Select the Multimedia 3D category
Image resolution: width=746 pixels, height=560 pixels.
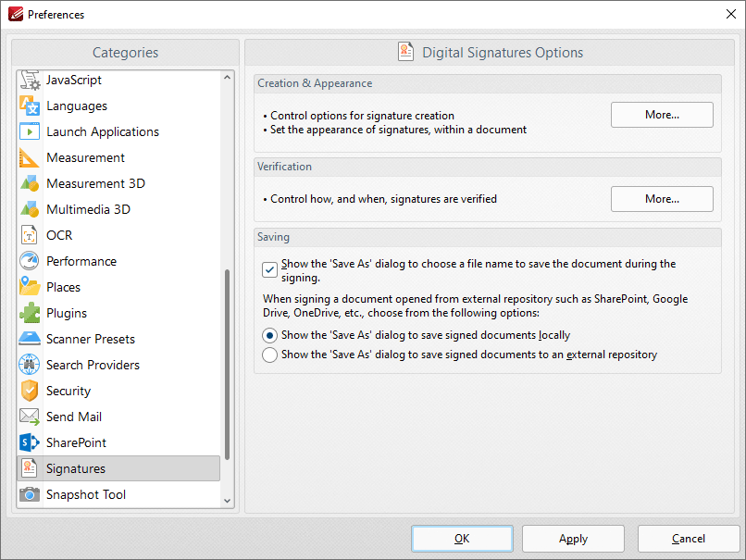[118, 209]
